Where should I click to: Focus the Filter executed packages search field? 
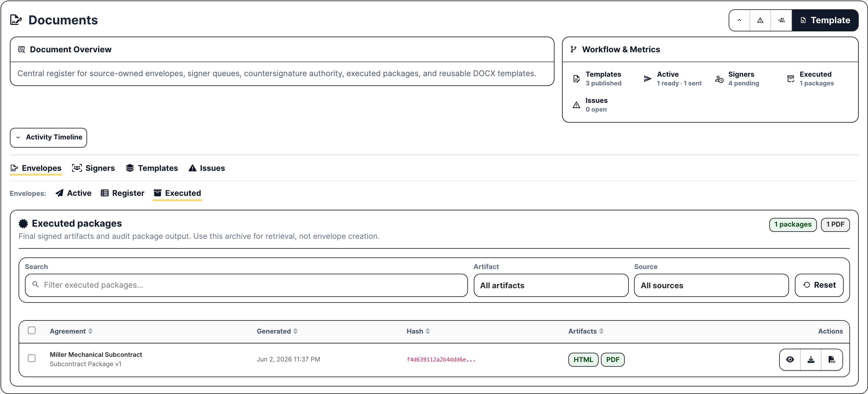pyautogui.click(x=246, y=285)
